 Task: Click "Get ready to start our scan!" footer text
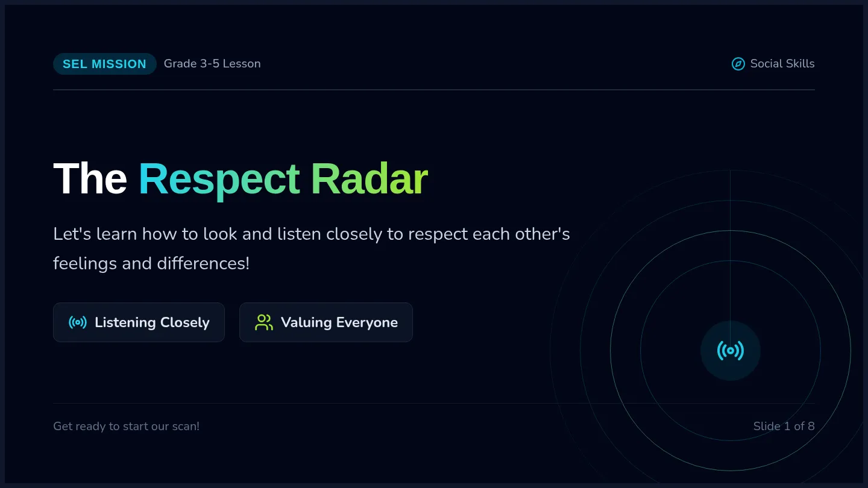[x=126, y=426]
